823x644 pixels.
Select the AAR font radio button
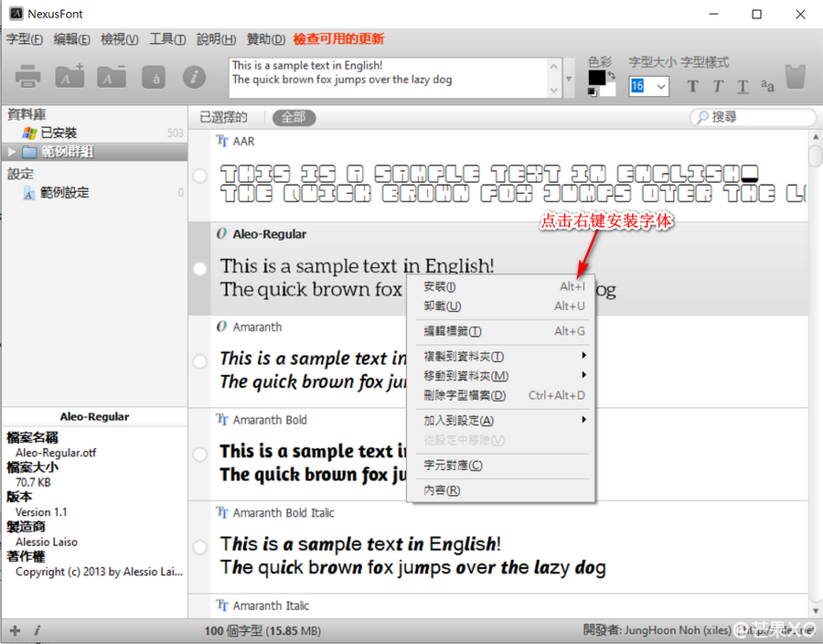(x=200, y=176)
